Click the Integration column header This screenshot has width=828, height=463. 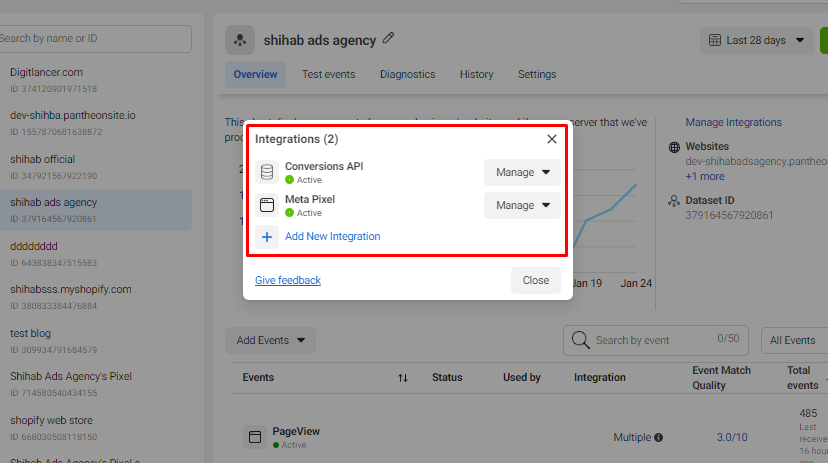[x=600, y=377]
